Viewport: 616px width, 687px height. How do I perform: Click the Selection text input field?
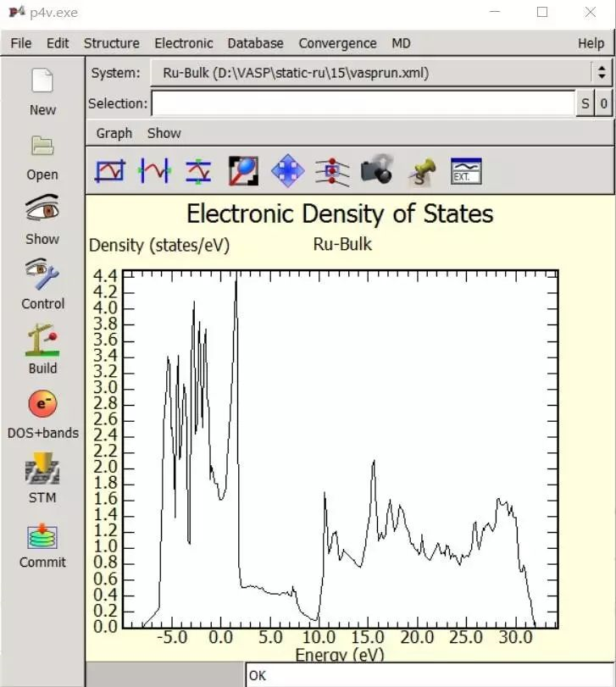pos(363,104)
